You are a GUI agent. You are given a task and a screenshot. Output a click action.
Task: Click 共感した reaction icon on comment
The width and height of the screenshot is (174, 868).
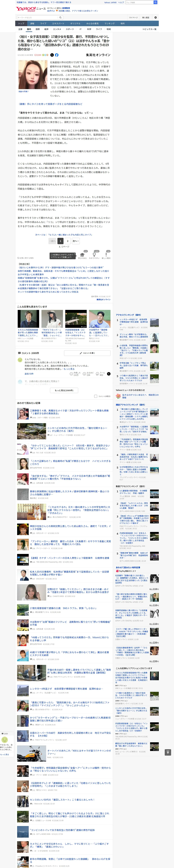click(x=72, y=374)
